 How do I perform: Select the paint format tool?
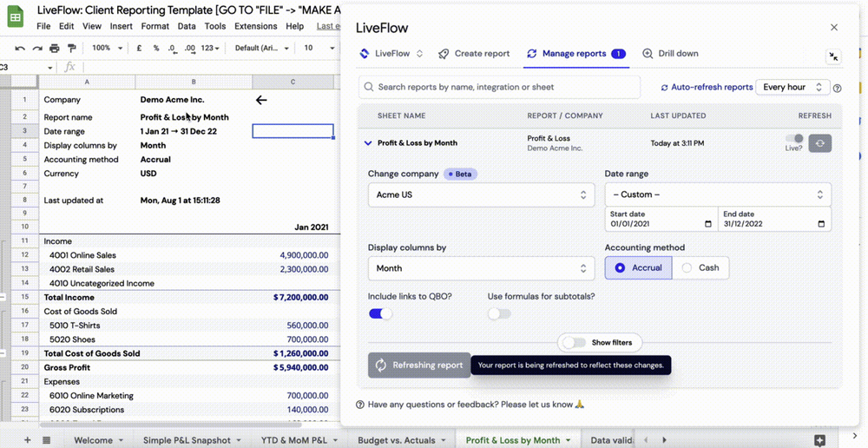[71, 48]
